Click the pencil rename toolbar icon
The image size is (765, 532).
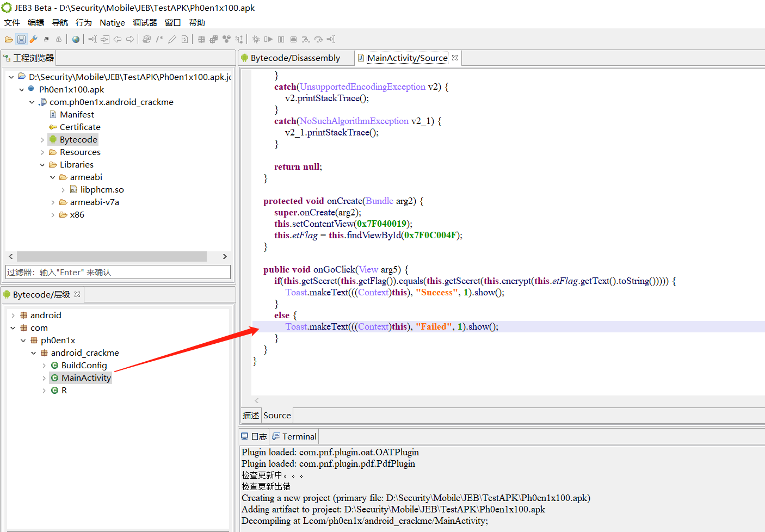tap(172, 39)
